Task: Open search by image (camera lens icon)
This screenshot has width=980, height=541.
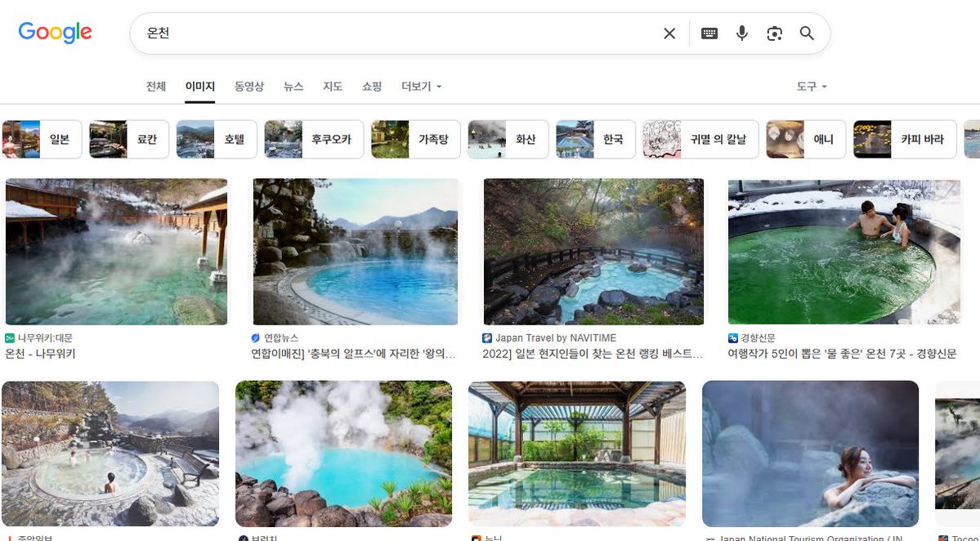Action: click(x=774, y=34)
